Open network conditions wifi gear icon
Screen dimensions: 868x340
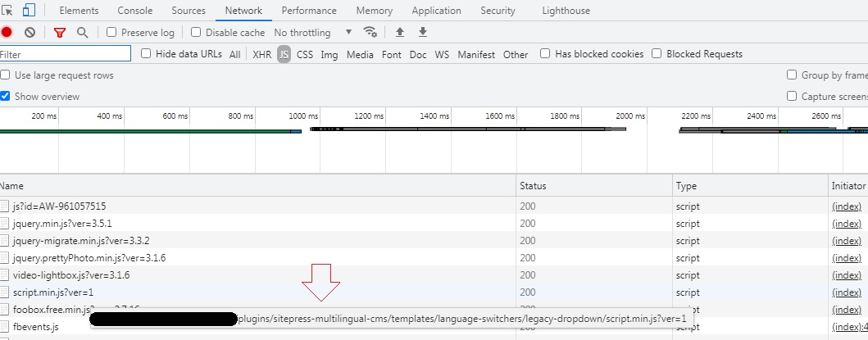370,32
